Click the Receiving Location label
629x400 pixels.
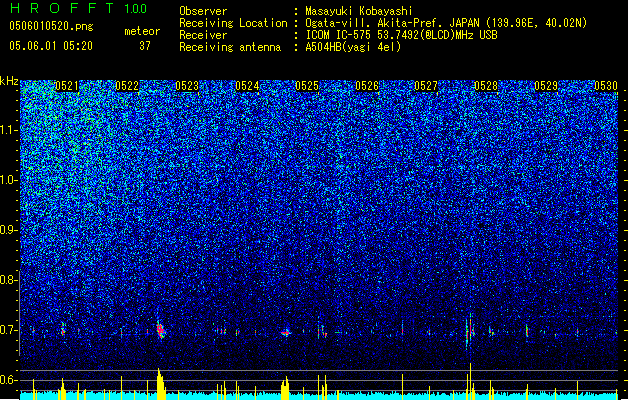pos(233,23)
